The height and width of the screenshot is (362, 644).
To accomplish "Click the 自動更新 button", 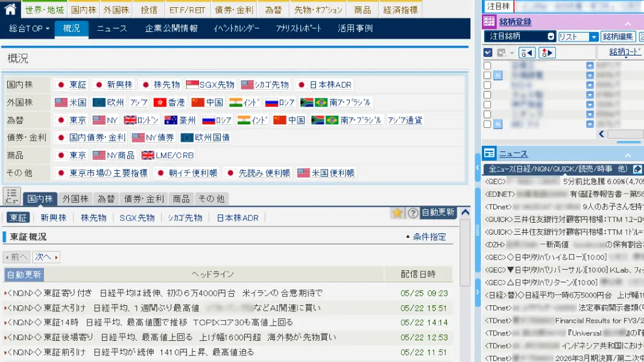I will click(438, 212).
